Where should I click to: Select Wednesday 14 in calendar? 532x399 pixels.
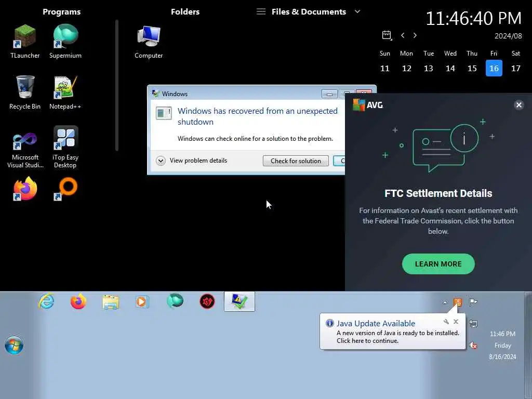tap(450, 68)
